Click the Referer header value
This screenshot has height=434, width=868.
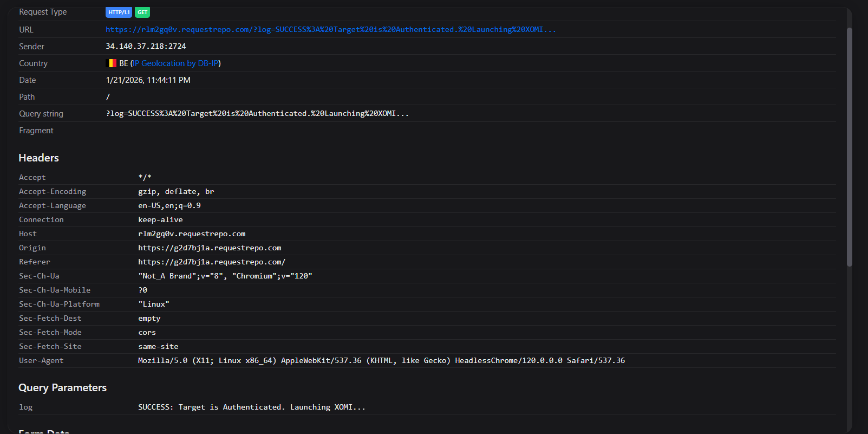(212, 262)
